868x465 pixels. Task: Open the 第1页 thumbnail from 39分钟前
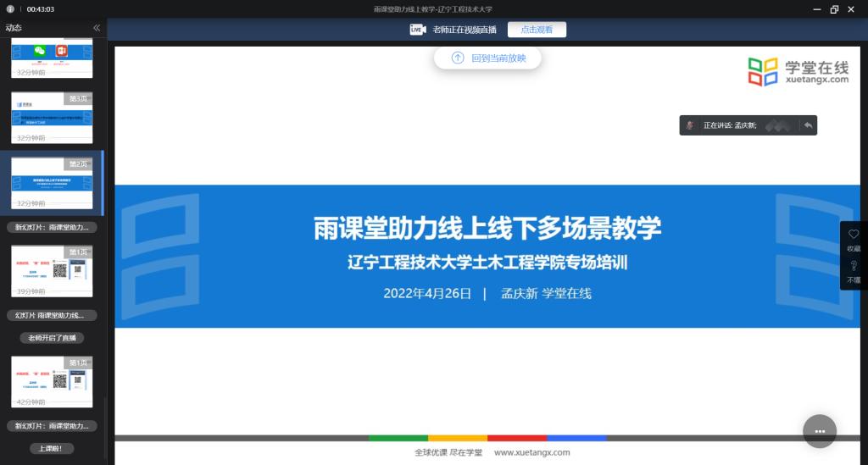52,272
